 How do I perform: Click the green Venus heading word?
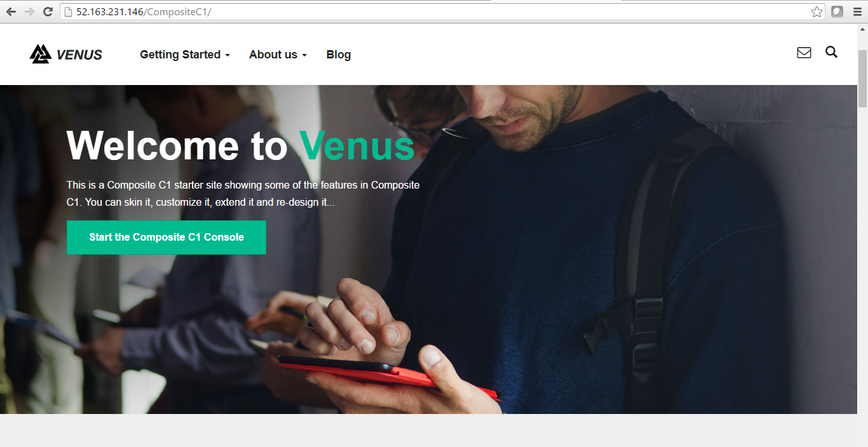(357, 145)
